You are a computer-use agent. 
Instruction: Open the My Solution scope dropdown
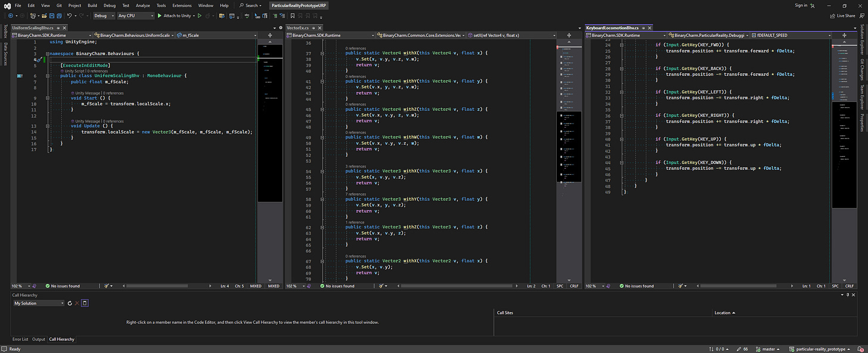(x=39, y=303)
